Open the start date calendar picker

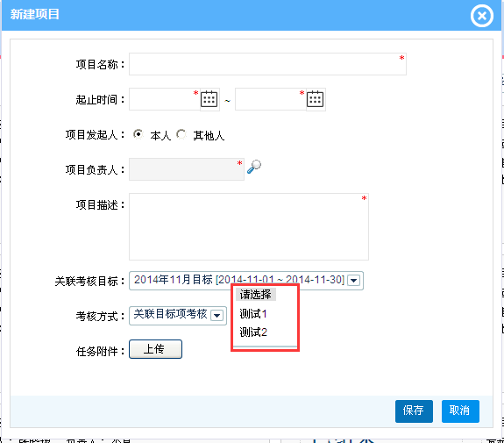pos(209,99)
